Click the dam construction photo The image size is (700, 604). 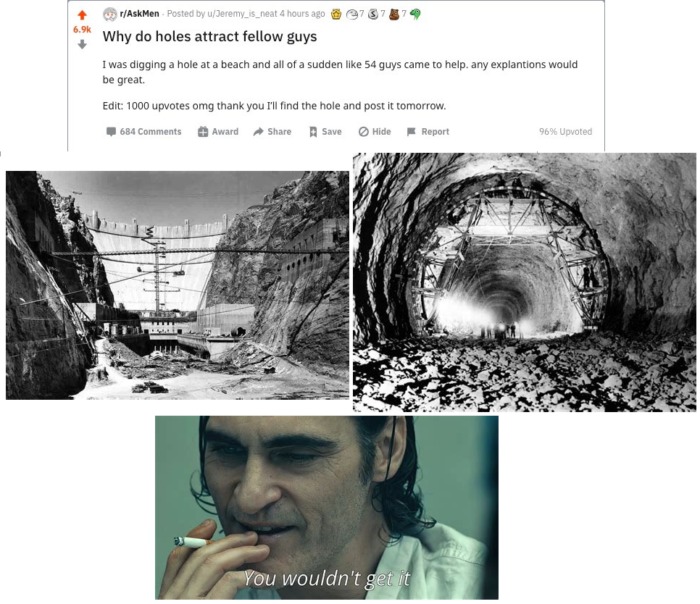coord(178,285)
